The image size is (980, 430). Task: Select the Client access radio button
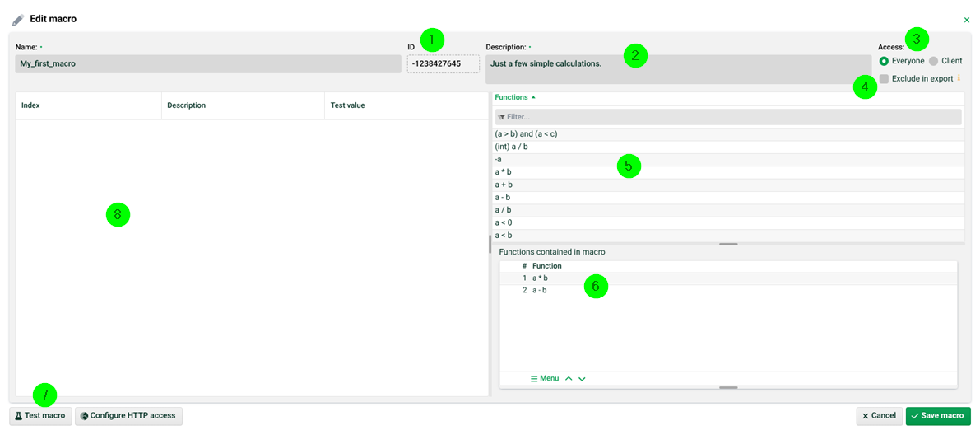point(933,61)
